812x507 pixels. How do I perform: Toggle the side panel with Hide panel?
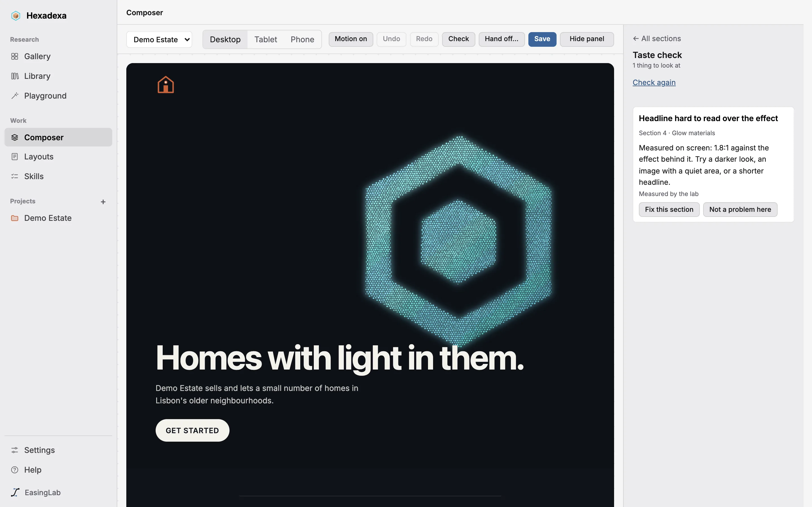pos(586,39)
